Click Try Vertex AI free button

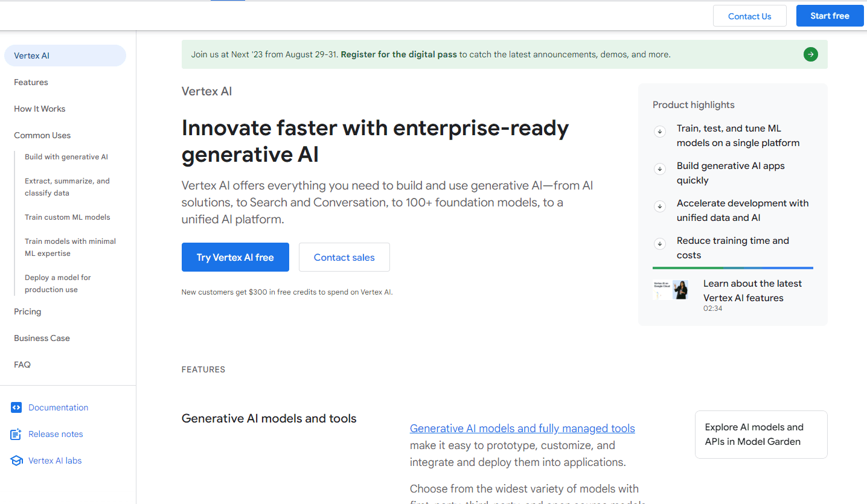click(x=235, y=257)
